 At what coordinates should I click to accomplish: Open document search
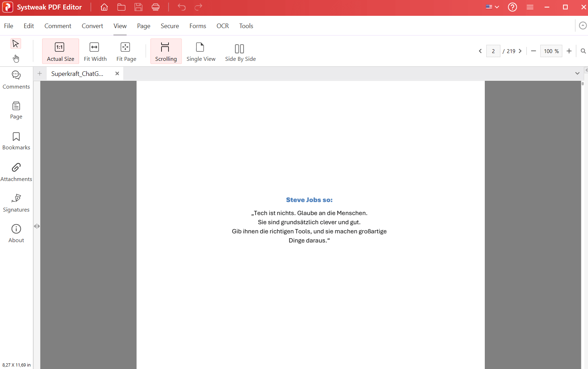[x=583, y=51]
